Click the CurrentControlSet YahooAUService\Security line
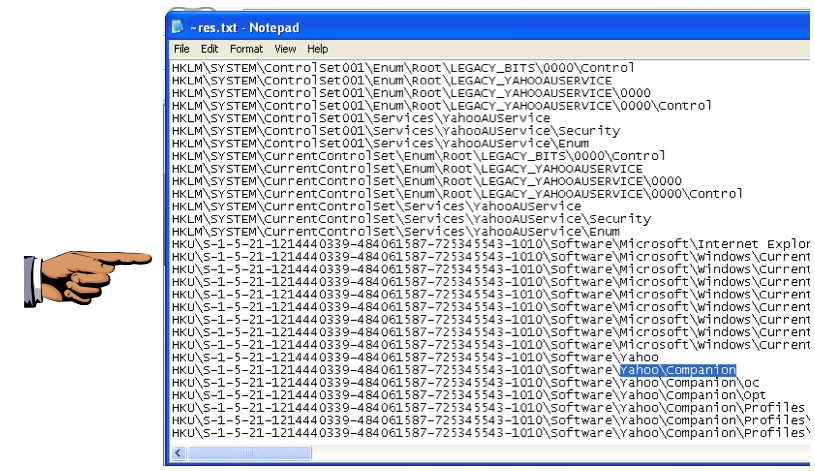The image size is (815, 471). (x=412, y=219)
